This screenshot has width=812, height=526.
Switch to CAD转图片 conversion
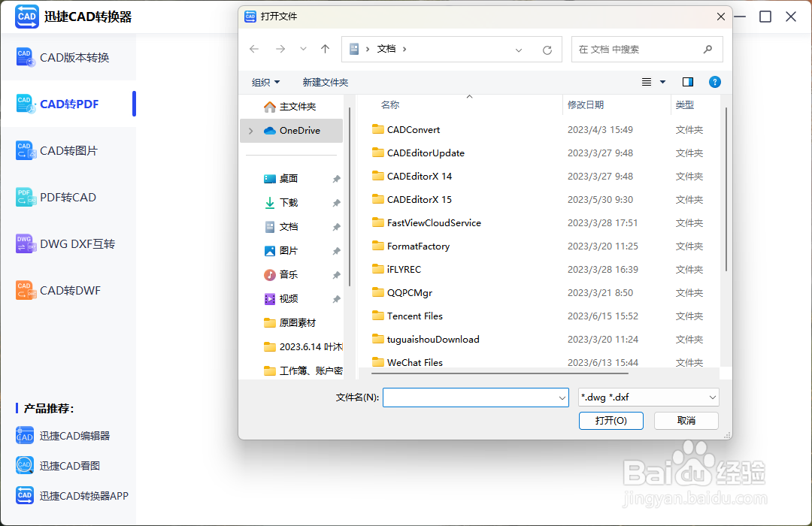[x=68, y=150]
